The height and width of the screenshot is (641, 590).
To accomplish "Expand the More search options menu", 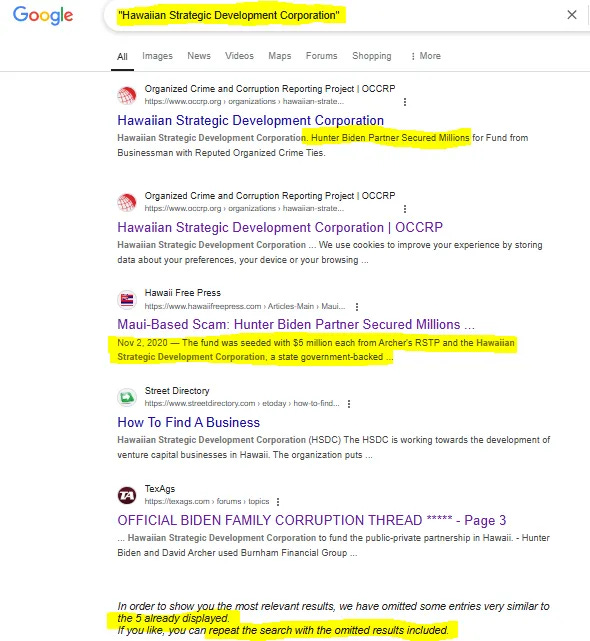I will tap(426, 56).
